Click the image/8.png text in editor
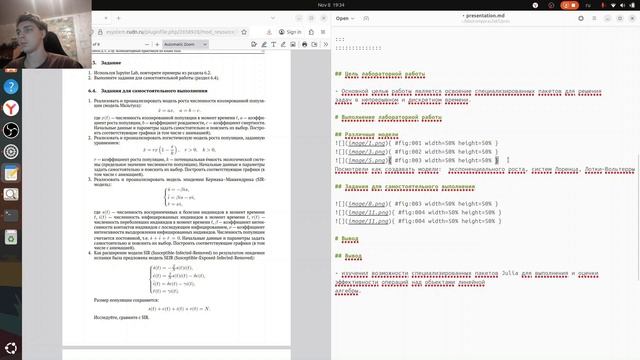Screen dimensions: 640x360 pos(367,204)
